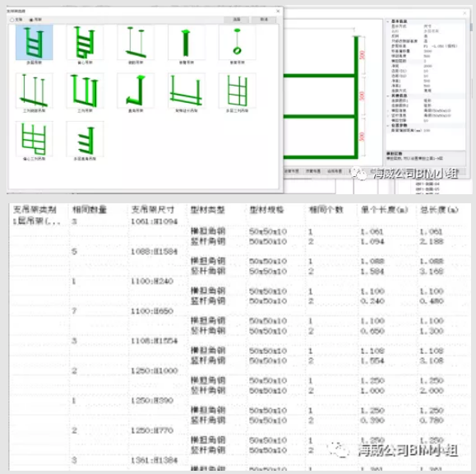
Task: Choose the eccentric three-column grid hanger
Action: tap(34, 139)
